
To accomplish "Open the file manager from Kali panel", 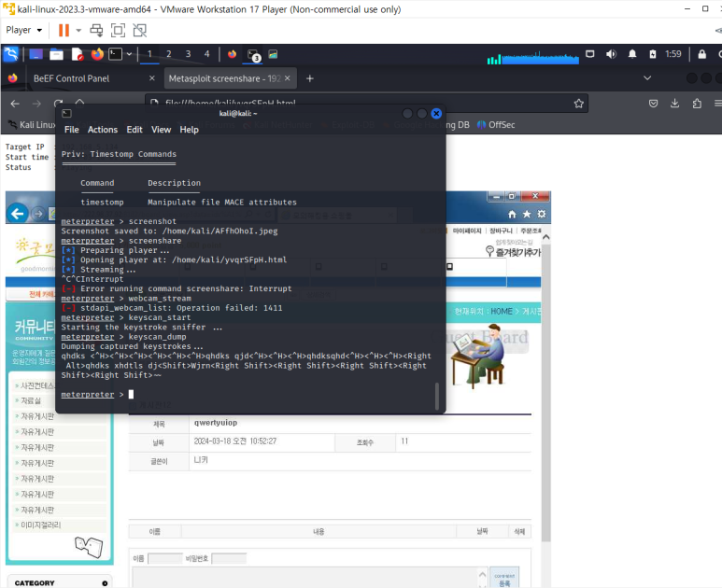I will pos(56,54).
